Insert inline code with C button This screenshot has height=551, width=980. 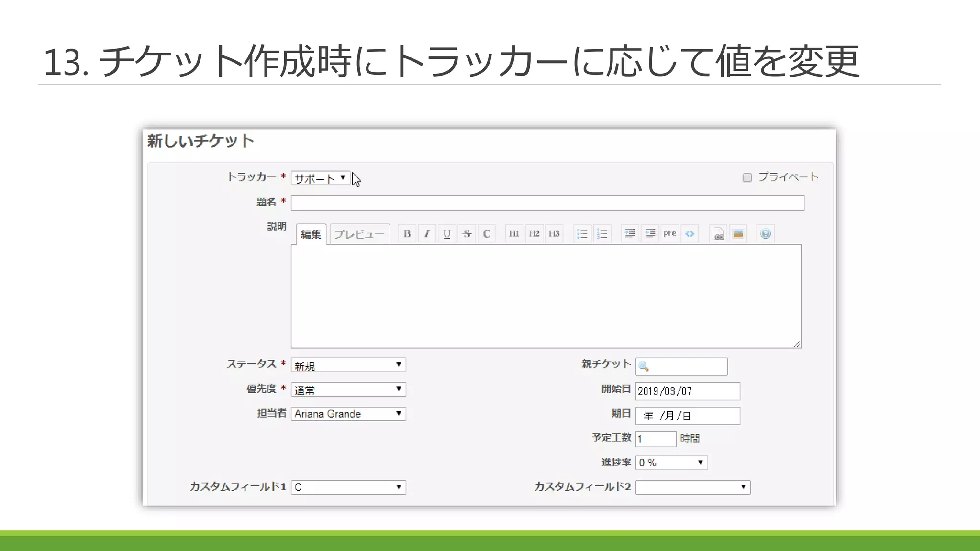pos(487,234)
